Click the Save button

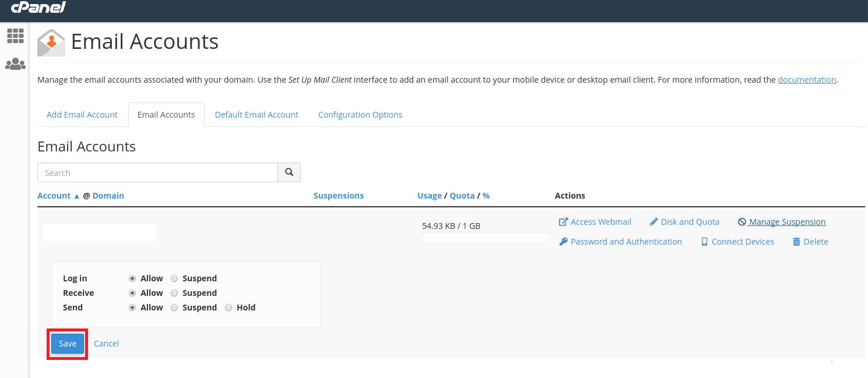(x=68, y=344)
